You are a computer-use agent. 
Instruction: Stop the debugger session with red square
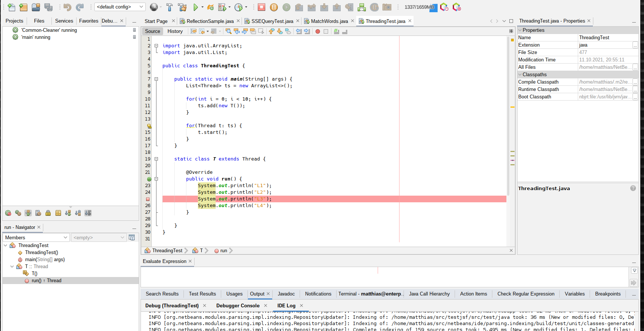[x=262, y=7]
